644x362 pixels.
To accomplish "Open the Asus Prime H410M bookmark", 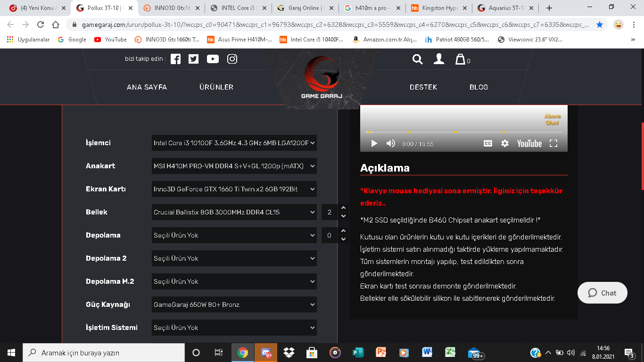I will click(x=240, y=40).
